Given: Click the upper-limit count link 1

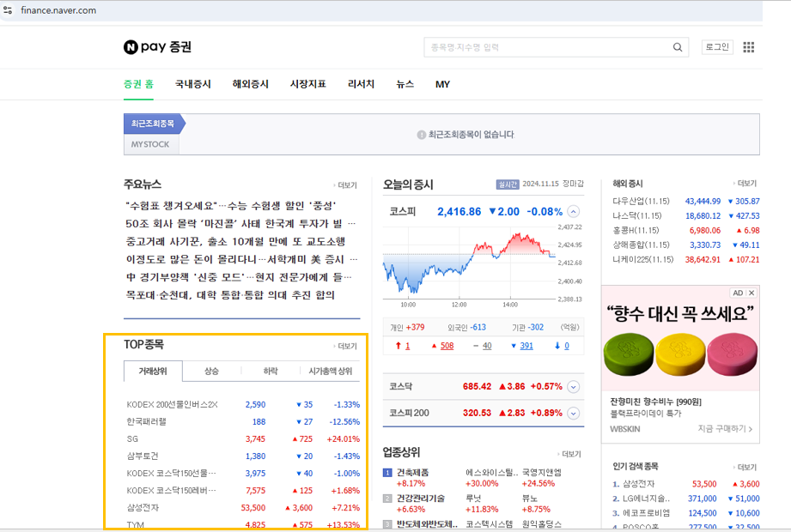Looking at the screenshot, I should coord(408,346).
